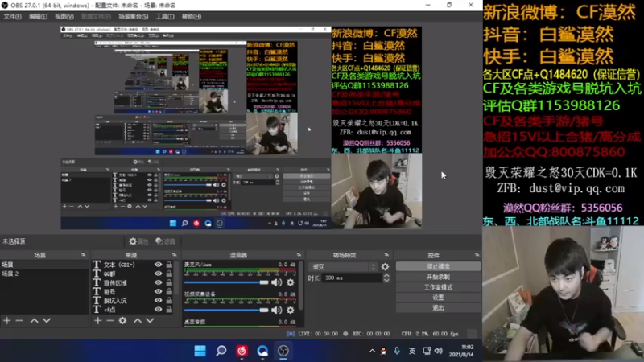Open the 工具(T) menu
The width and height of the screenshot is (644, 362).
click(x=165, y=16)
